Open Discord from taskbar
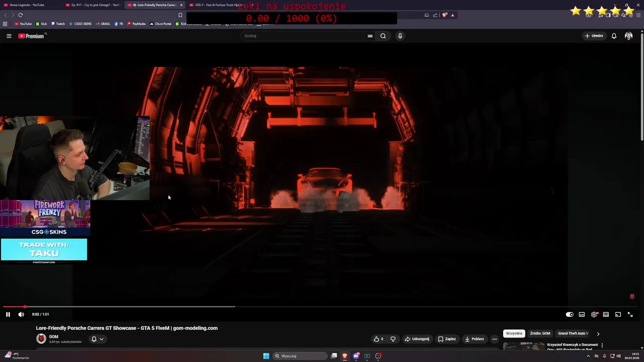 pyautogui.click(x=356, y=356)
